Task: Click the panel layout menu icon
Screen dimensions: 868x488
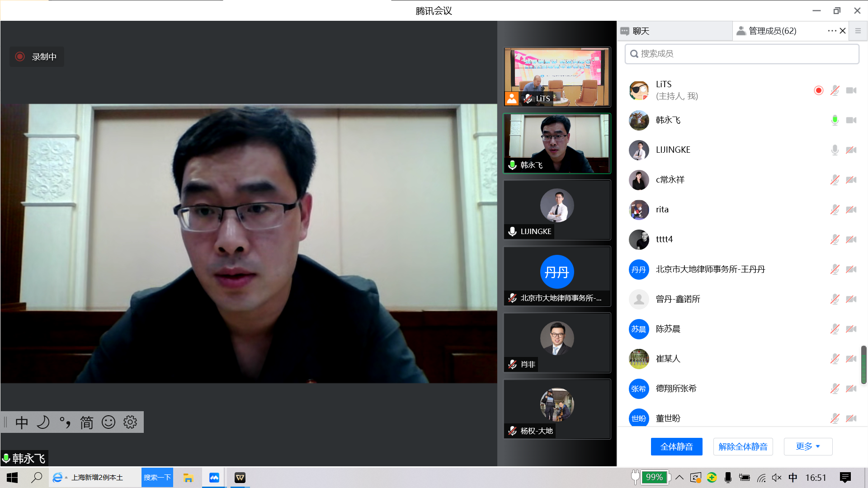Action: 858,31
